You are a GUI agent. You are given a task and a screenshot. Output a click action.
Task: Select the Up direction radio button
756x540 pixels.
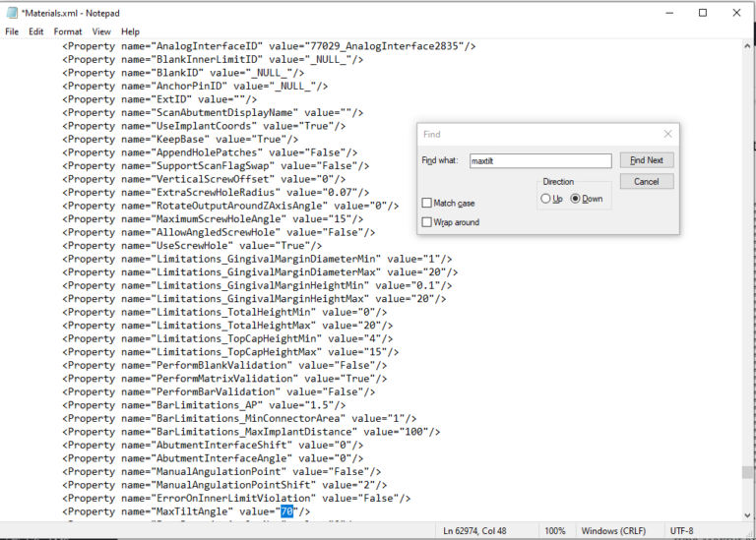[545, 199]
